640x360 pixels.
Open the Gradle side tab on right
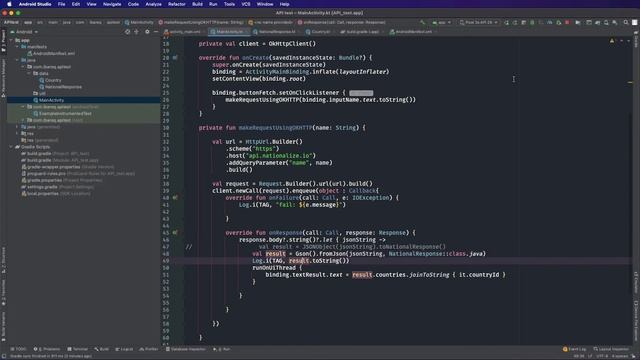pyautogui.click(x=636, y=40)
